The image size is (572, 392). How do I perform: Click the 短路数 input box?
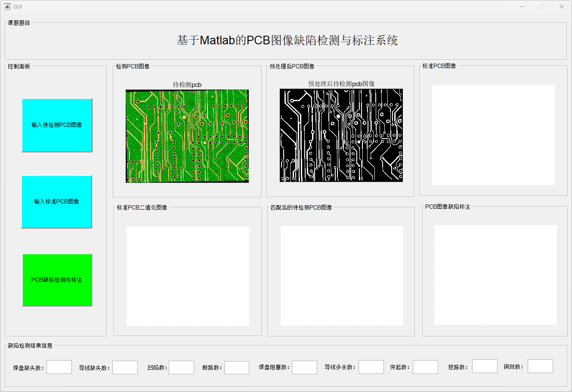[x=485, y=366]
